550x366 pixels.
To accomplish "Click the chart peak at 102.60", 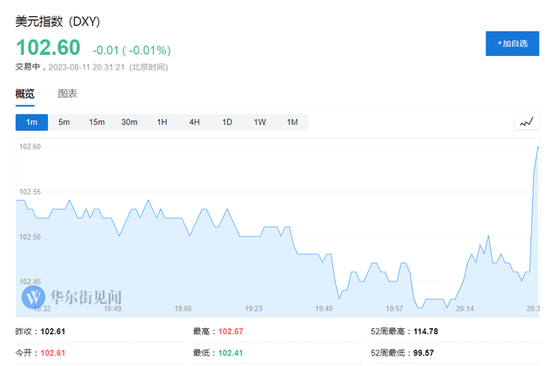I will tap(538, 147).
